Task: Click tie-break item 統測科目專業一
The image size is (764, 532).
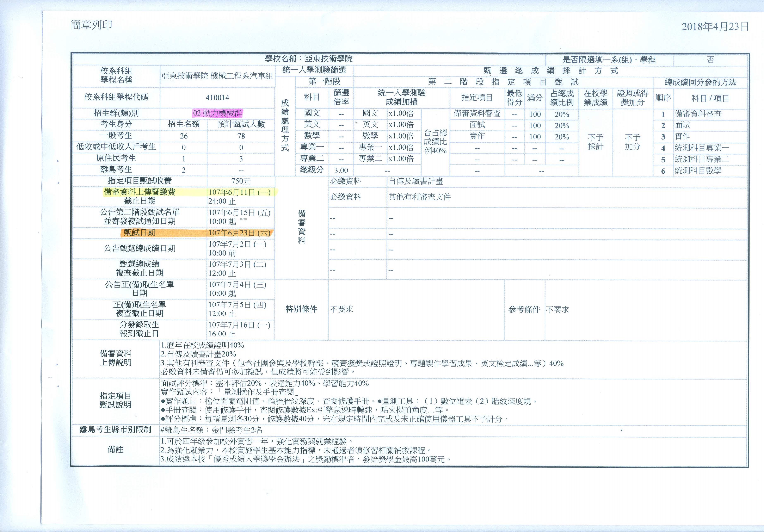Action: pos(702,148)
